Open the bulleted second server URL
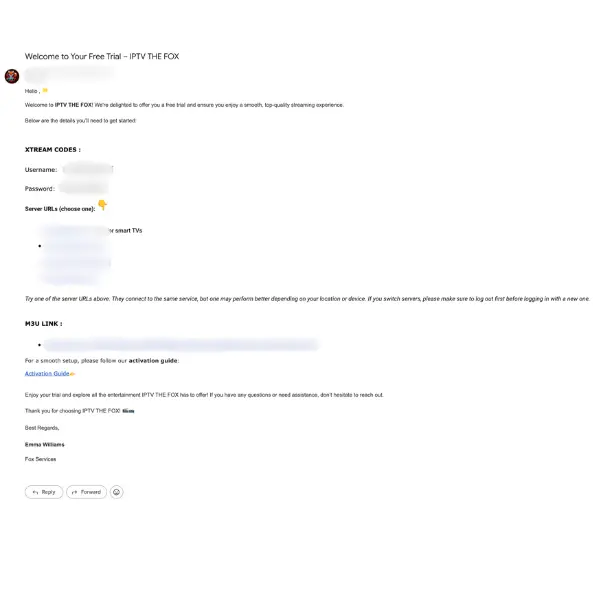This screenshot has height=600, width=601. point(75,246)
